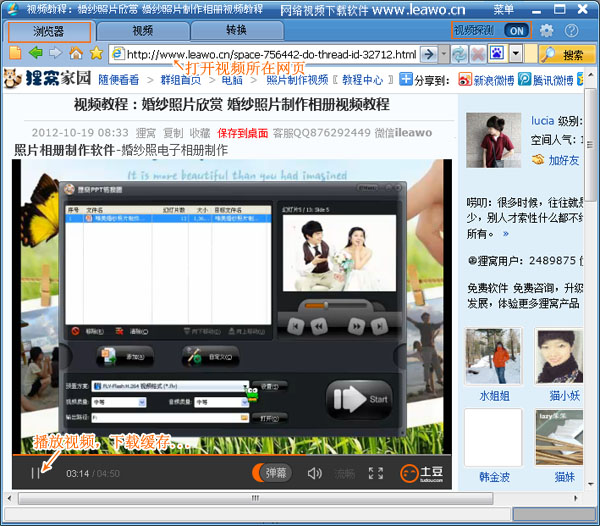Open 猫小妖's avatar thumbnail
The width and height of the screenshot is (600, 526).
(560, 356)
